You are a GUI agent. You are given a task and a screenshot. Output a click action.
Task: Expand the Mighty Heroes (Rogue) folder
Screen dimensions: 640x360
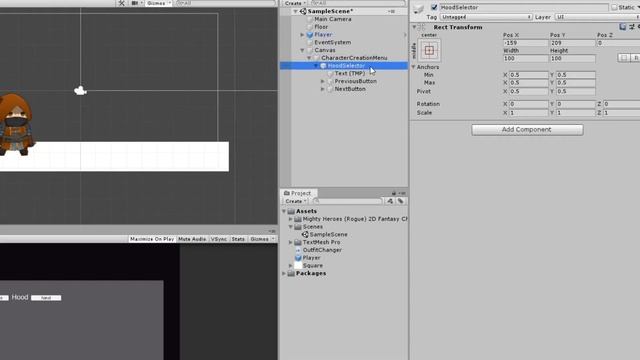click(x=291, y=219)
